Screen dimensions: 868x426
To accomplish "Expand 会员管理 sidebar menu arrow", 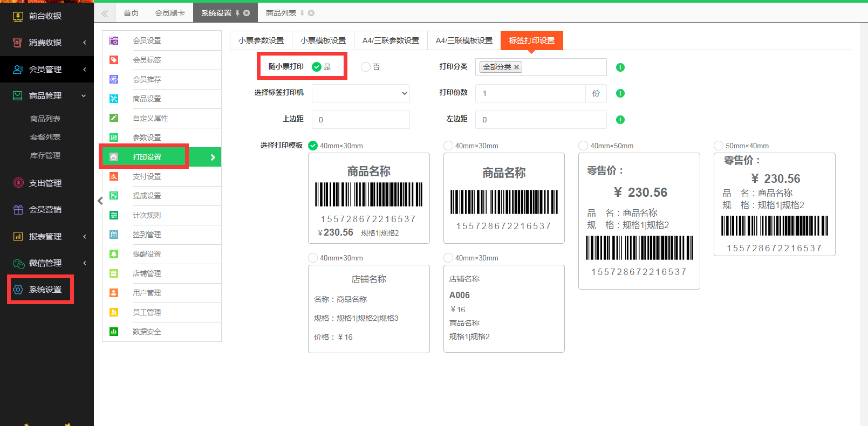I will tap(85, 70).
